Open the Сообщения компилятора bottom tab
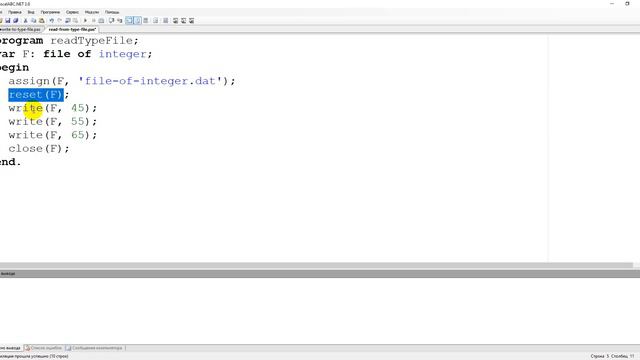Viewport: 640px width, 360px height. tap(94, 348)
